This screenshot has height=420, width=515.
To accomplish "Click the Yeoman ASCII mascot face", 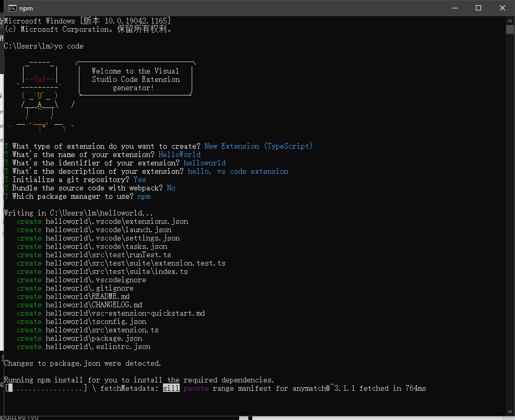I will coord(40,96).
